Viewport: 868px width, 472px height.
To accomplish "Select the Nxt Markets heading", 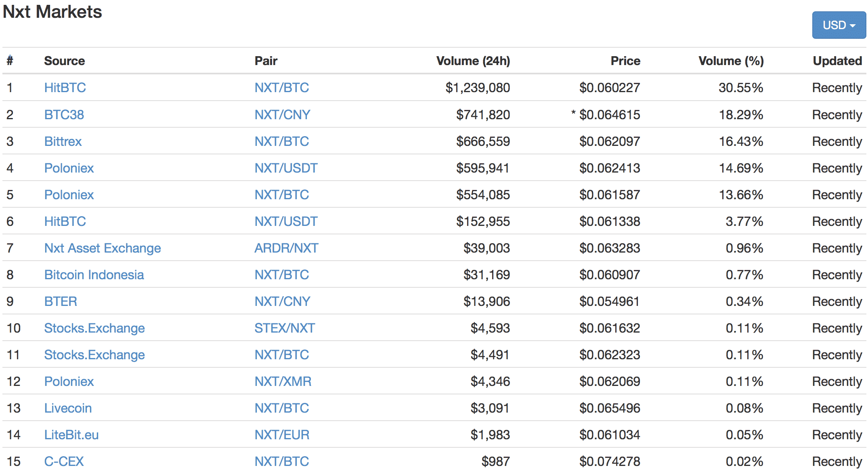I will click(52, 11).
